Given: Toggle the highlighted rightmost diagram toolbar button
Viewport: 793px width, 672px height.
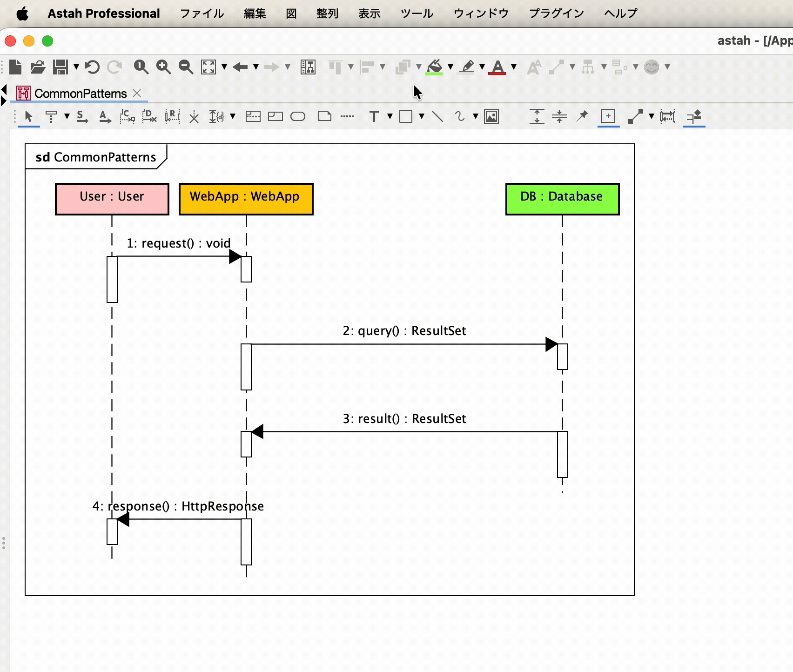Looking at the screenshot, I should pos(694,116).
